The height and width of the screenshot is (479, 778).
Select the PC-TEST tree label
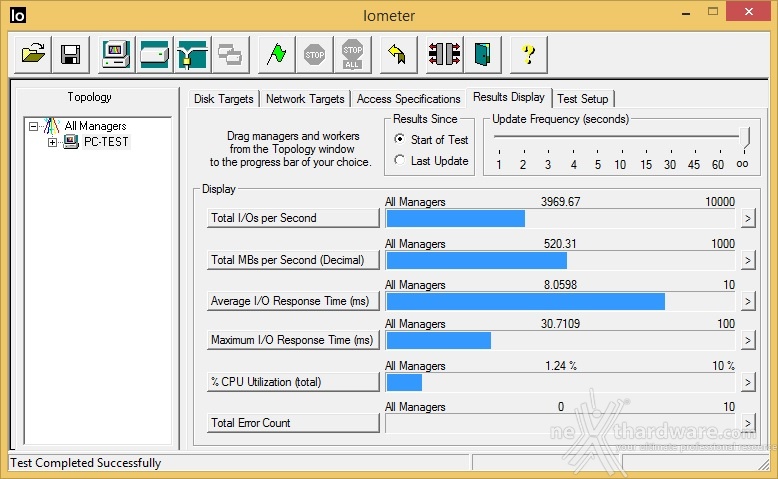106,142
